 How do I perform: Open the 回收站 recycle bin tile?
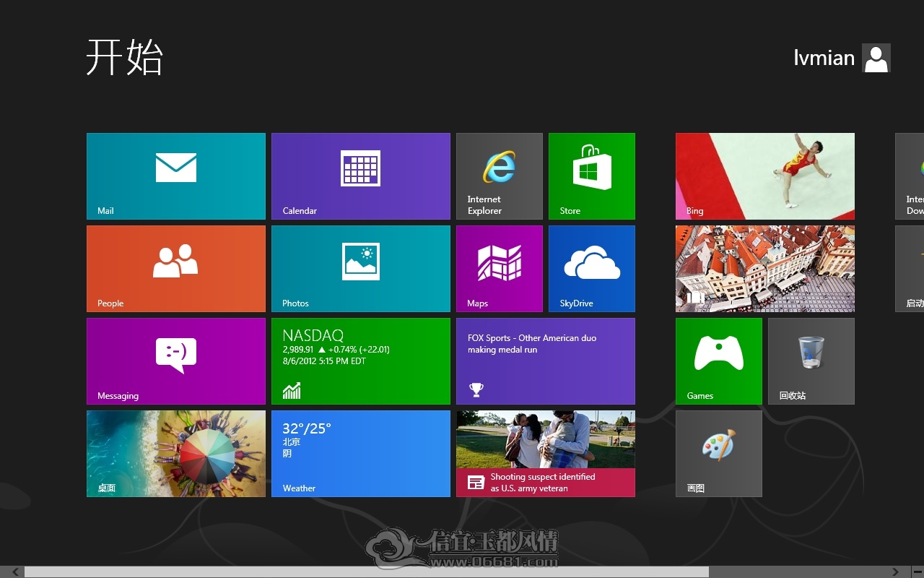click(x=811, y=361)
